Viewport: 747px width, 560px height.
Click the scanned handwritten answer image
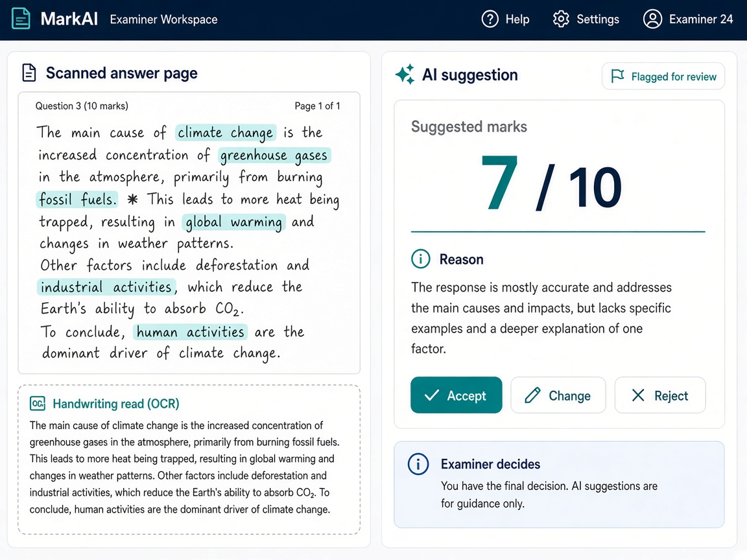[x=189, y=233]
